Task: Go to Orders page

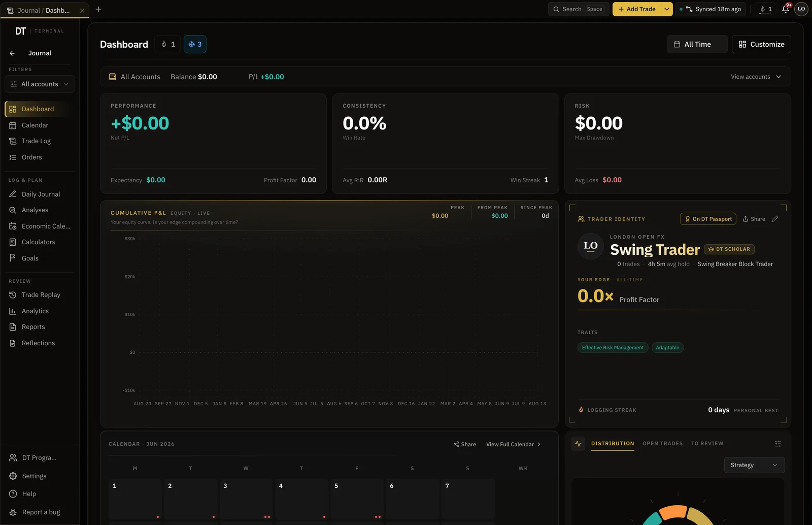Action: (40, 157)
